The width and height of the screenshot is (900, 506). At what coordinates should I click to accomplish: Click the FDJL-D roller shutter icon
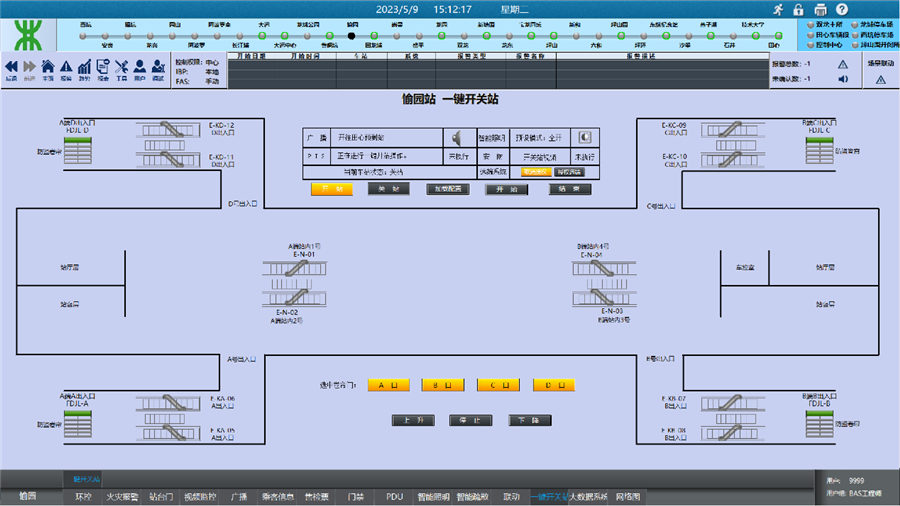coord(77,150)
